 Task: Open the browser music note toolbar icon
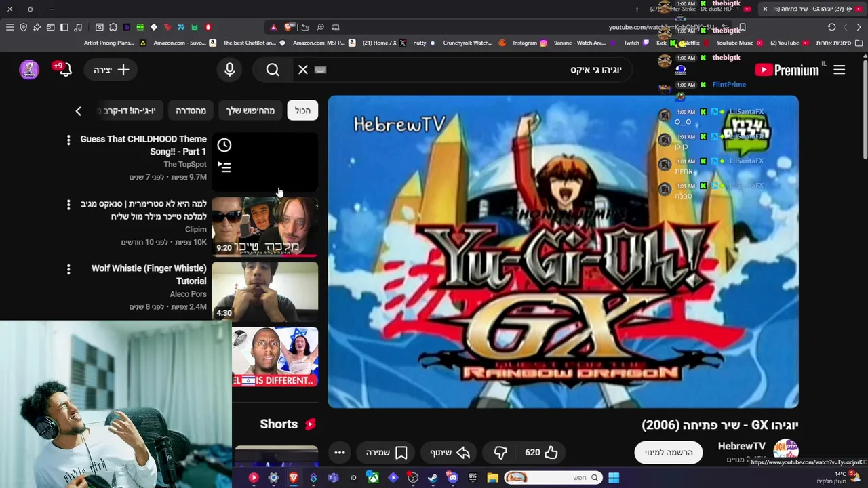pyautogui.click(x=78, y=27)
